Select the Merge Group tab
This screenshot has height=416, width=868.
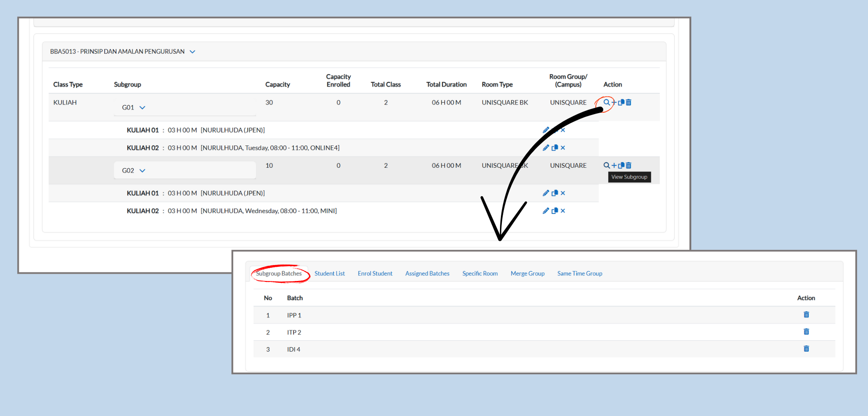coord(527,273)
